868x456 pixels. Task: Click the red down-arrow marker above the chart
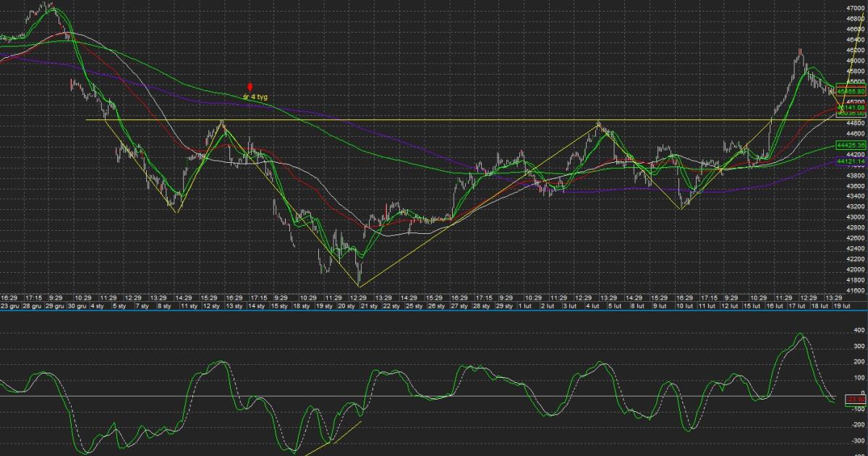click(x=250, y=87)
